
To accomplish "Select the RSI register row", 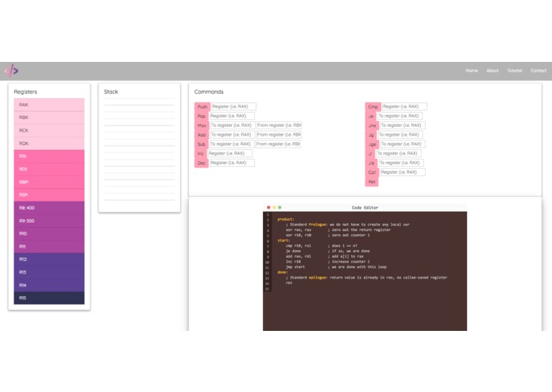I will [49, 156].
